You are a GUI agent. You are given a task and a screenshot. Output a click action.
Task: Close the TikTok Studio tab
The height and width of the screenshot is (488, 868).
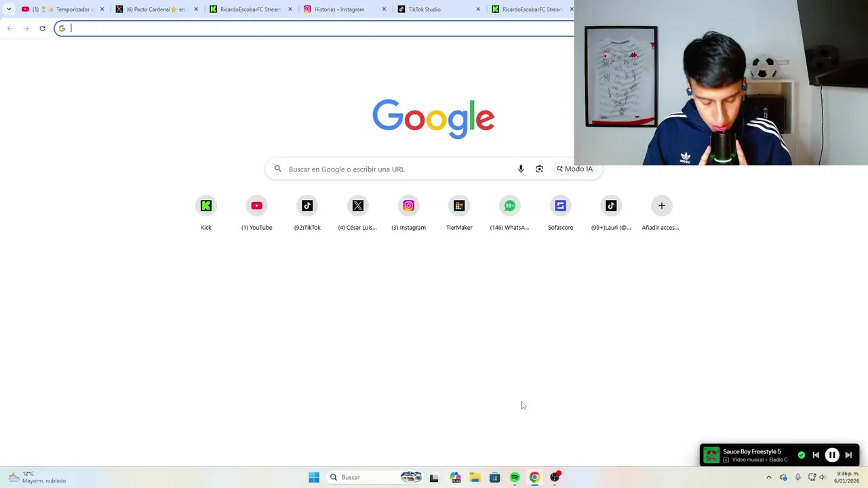tap(477, 9)
